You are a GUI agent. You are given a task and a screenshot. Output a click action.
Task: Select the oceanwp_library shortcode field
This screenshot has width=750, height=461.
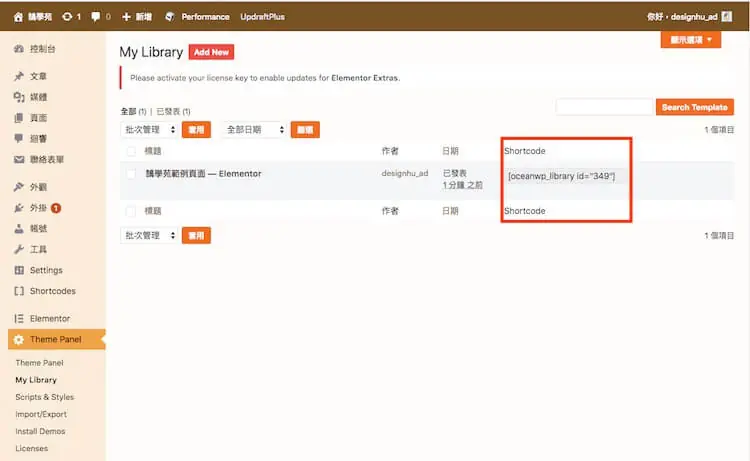coord(566,176)
